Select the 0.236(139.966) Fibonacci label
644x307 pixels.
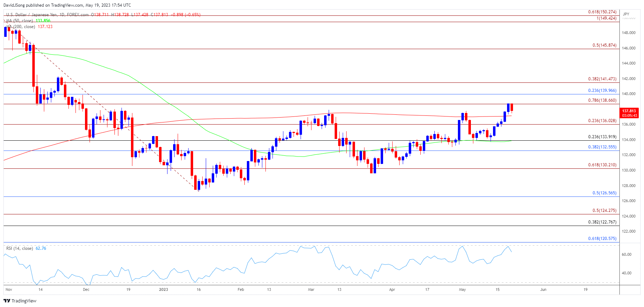tap(602, 91)
